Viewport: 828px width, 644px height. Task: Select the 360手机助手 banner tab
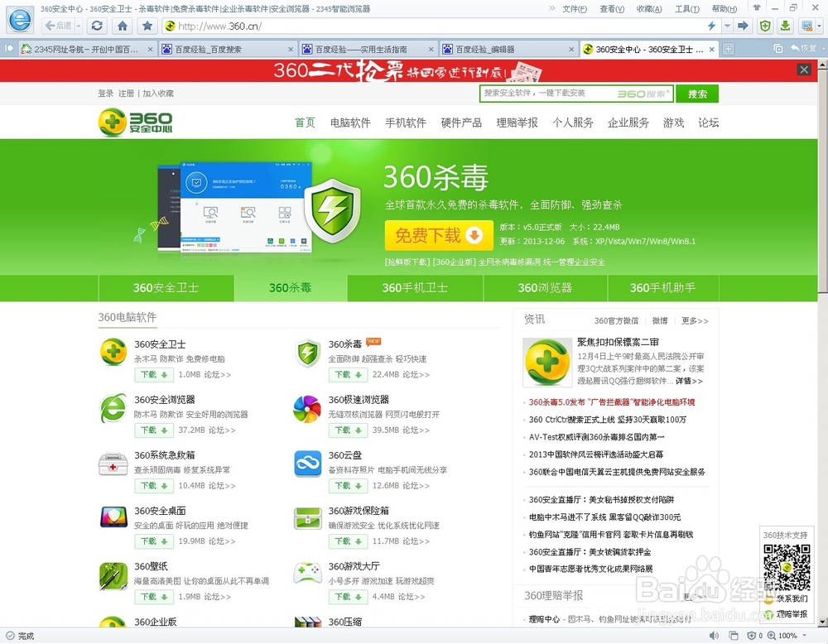pos(662,288)
